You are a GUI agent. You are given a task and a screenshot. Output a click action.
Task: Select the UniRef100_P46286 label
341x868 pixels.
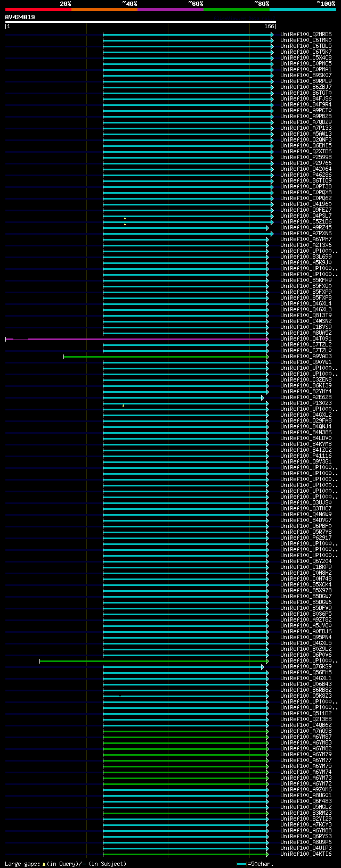point(306,175)
